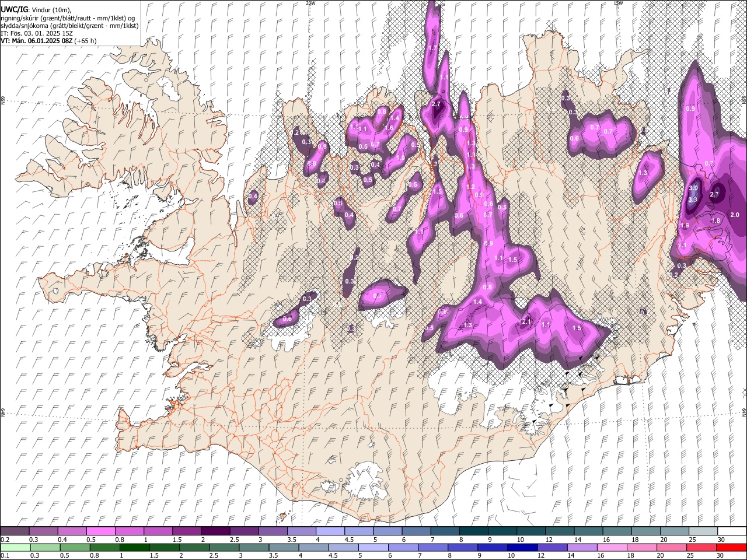The height and width of the screenshot is (560, 747).
Task: Click the 0.5 bright pink swatch, upper legend row
Action: [100, 531]
